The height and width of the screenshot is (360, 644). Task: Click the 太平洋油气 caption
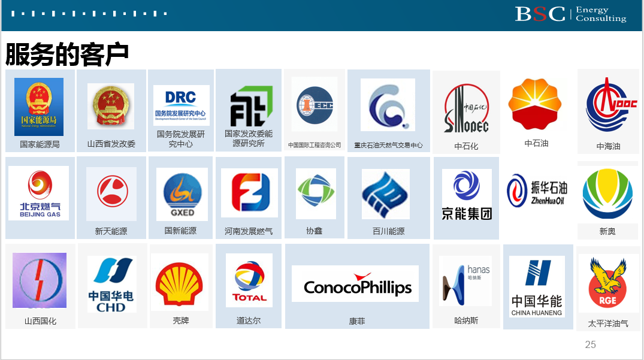(x=608, y=324)
